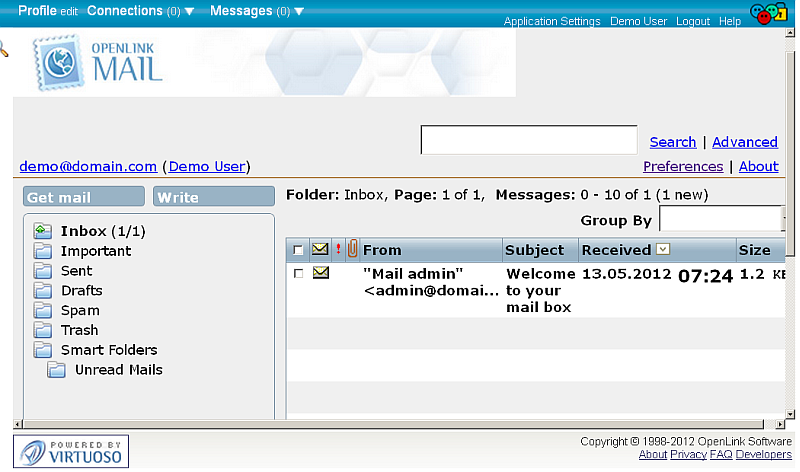800x472 pixels.
Task: Click the demo@domain.com link
Action: tap(88, 166)
